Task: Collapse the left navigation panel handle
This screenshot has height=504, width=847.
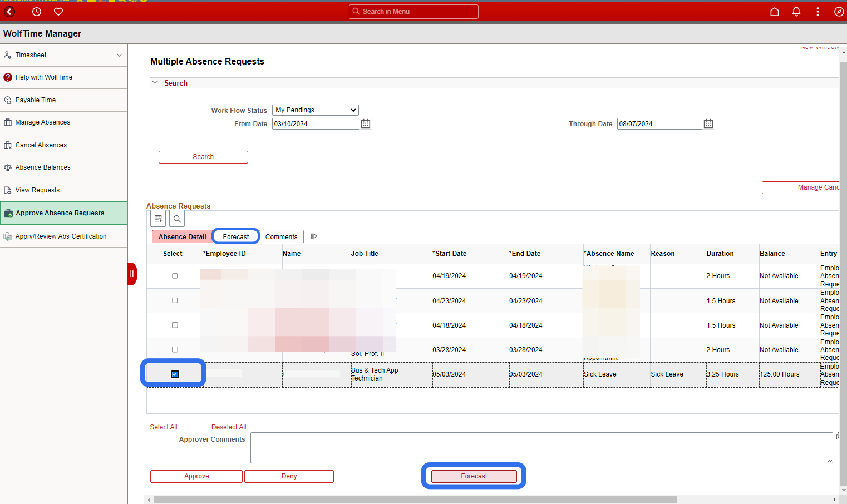Action: point(132,274)
